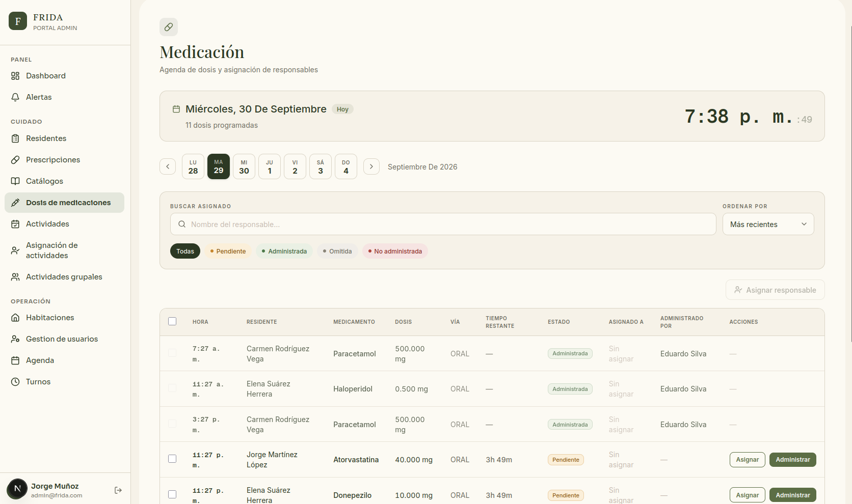
Task: Click the FRIDA logo badge
Action: pos(18,21)
